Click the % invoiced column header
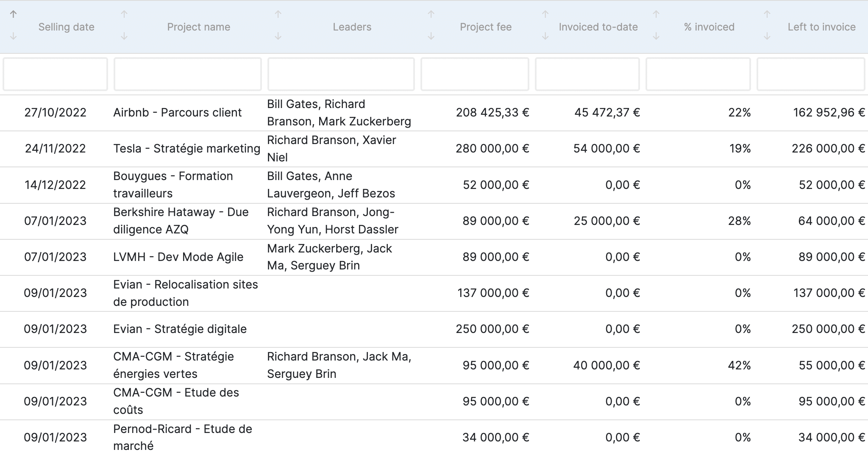 click(x=709, y=27)
